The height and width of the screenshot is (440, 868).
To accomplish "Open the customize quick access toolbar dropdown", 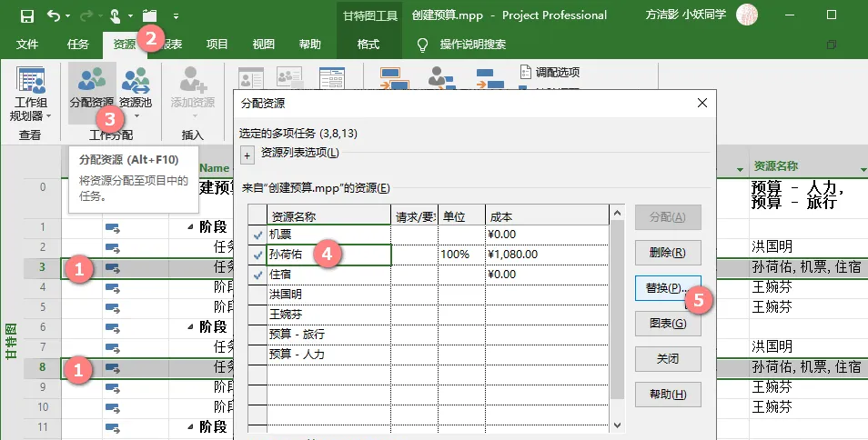I will pos(176,16).
